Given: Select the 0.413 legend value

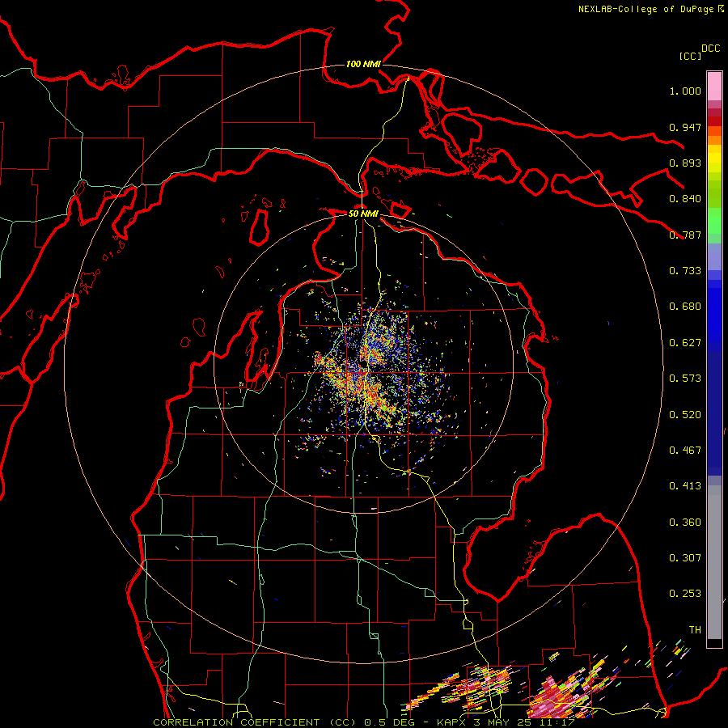Looking at the screenshot, I should coord(685,486).
